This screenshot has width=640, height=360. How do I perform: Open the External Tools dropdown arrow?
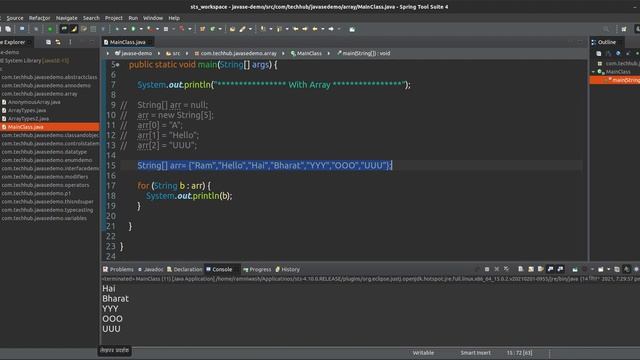tap(190, 29)
